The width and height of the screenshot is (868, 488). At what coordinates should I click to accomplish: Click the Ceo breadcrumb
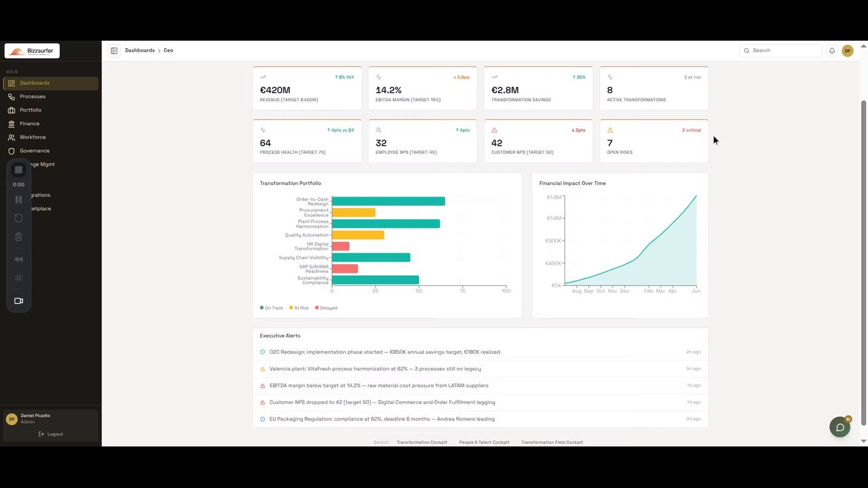pyautogui.click(x=168, y=50)
